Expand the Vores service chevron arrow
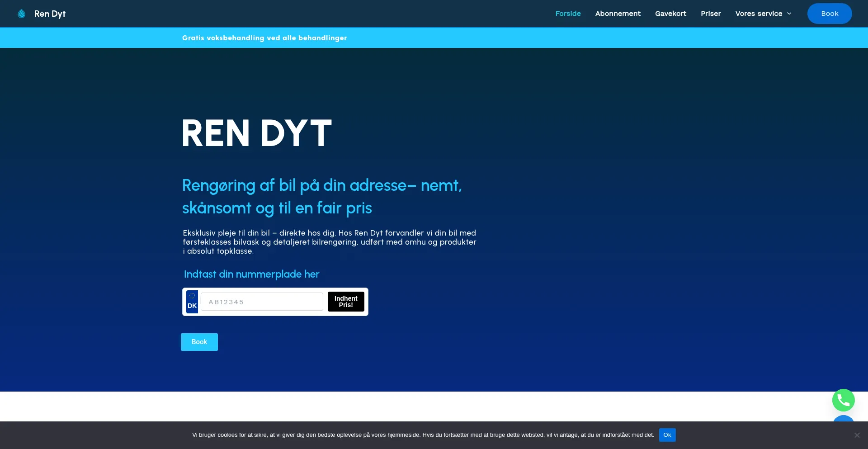This screenshot has width=868, height=449. click(x=789, y=14)
